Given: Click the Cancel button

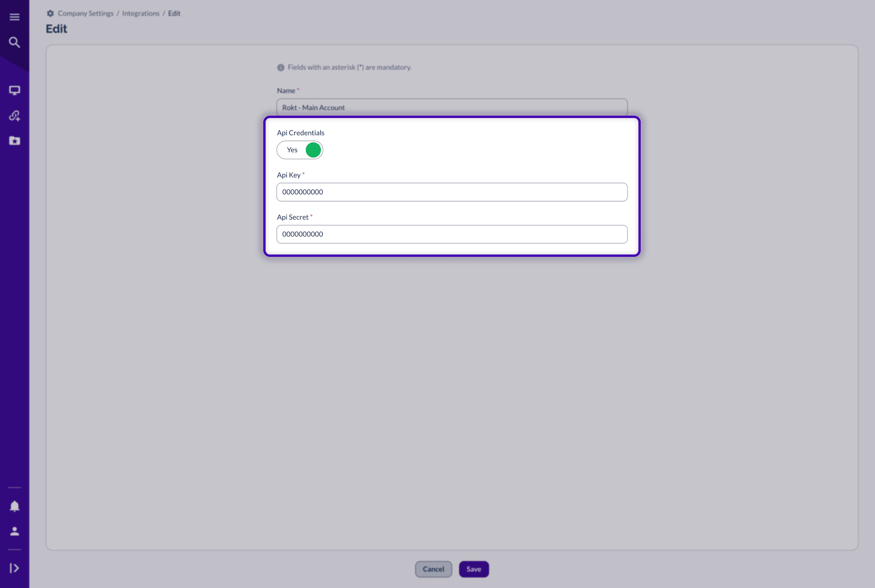Looking at the screenshot, I should pyautogui.click(x=434, y=569).
